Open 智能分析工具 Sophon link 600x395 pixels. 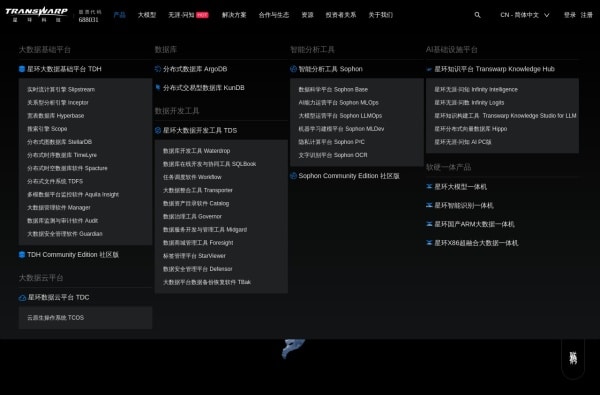(x=331, y=69)
